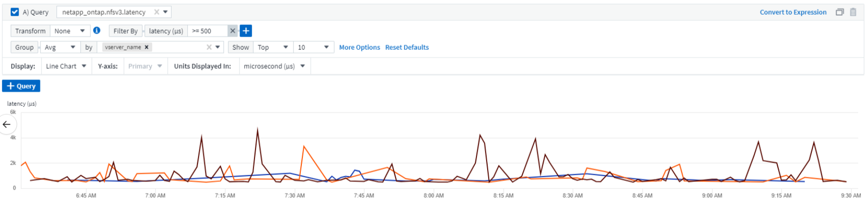
Task: Uncheck the A) Query checkbox
Action: pyautogui.click(x=15, y=12)
